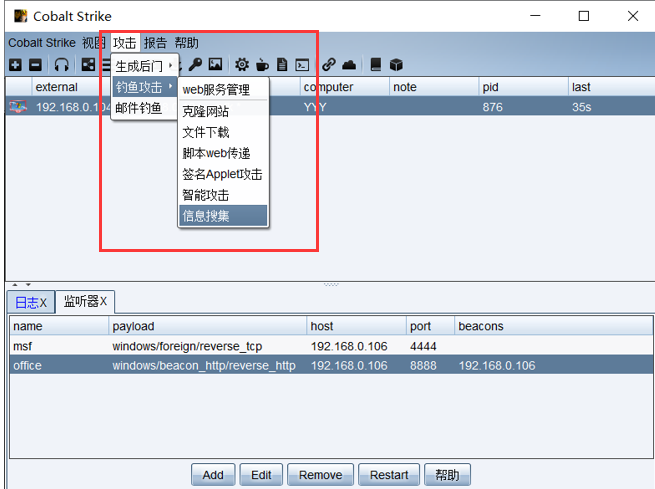Image resolution: width=655 pixels, height=489 pixels.
Task: Click the chain link host file icon
Action: click(x=329, y=65)
